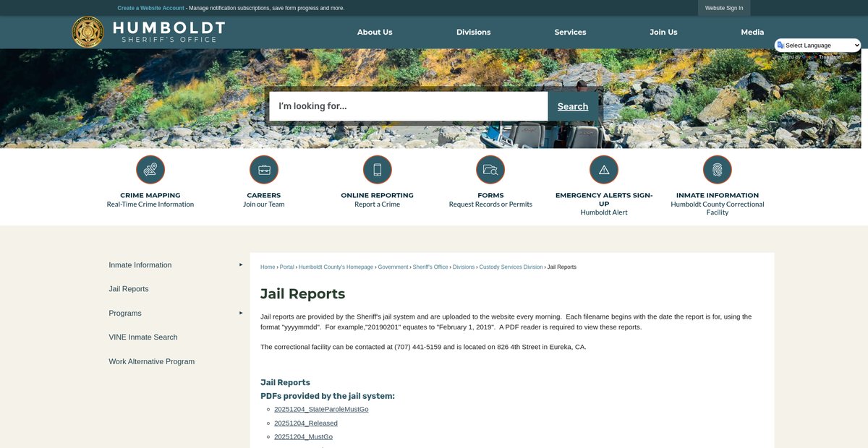Click the Careers briefcase icon
The height and width of the screenshot is (448, 868).
click(x=264, y=170)
